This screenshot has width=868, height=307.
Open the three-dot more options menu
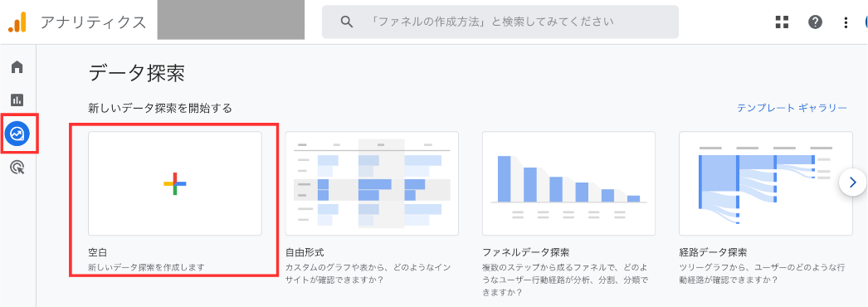[x=846, y=22]
